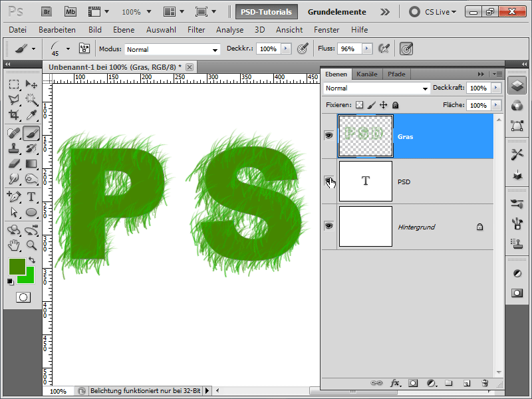Select the Eyedropper tool
The width and height of the screenshot is (532, 399).
(31, 115)
